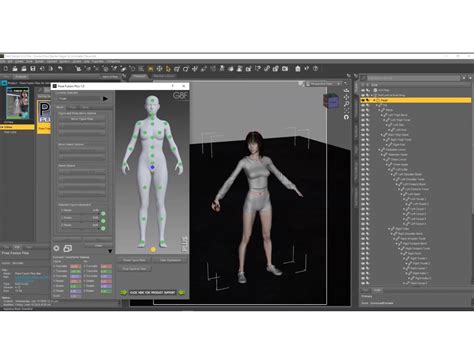Collapse the Pelvis node in Scene tree

380,110
